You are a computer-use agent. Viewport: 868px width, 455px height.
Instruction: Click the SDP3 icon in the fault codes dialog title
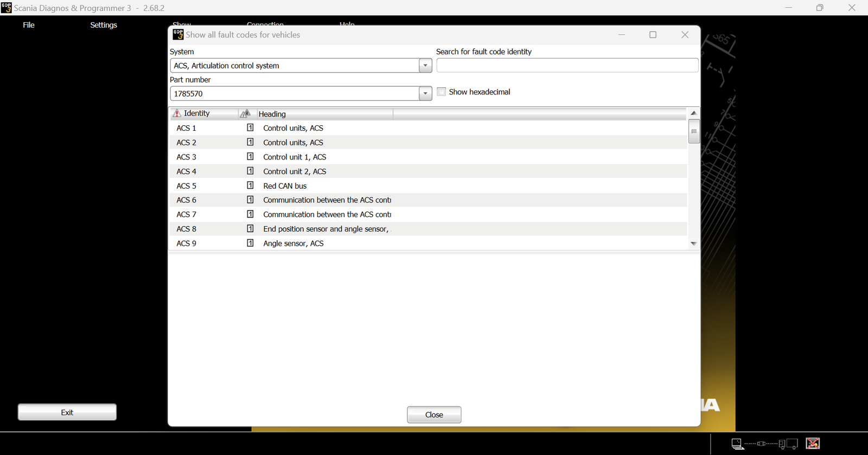[x=178, y=35]
